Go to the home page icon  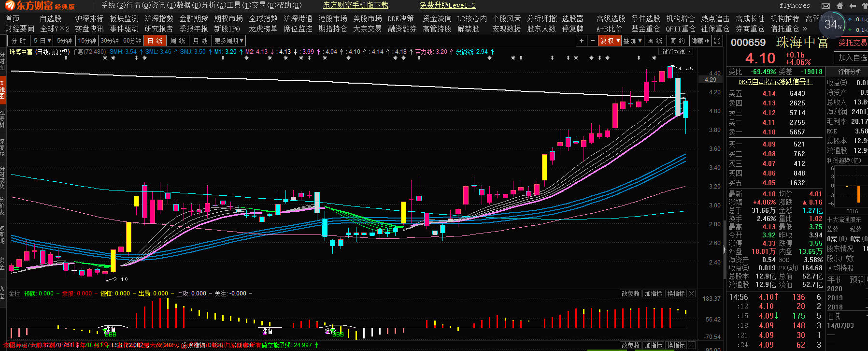[x=840, y=6]
